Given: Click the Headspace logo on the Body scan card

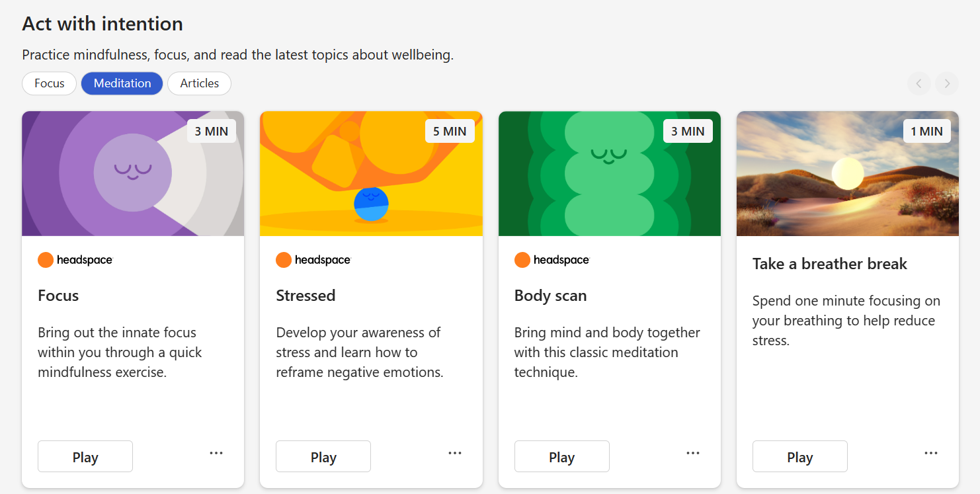Looking at the screenshot, I should coord(551,260).
